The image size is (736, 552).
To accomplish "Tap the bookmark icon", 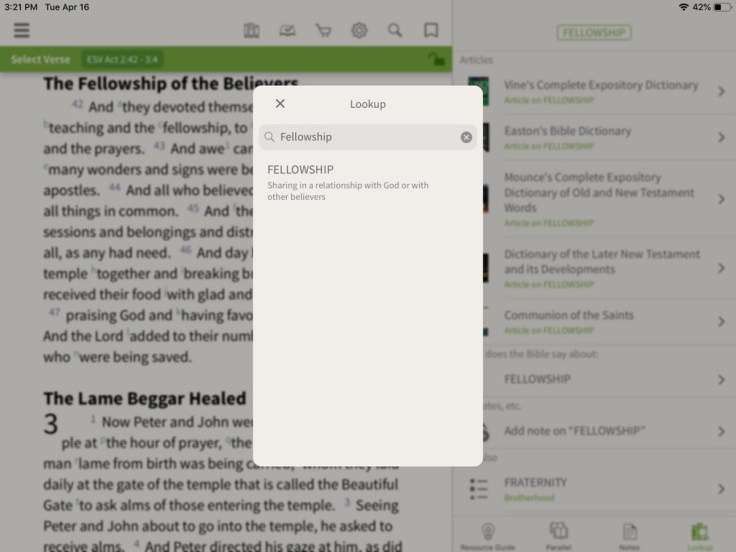I will [431, 31].
